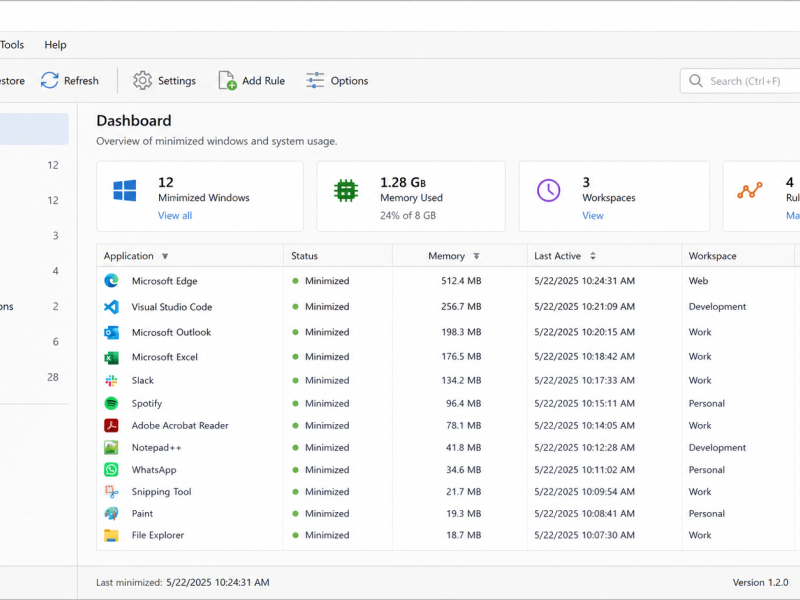Select the highlighted sidebar item at top
The height and width of the screenshot is (600, 800).
pyautogui.click(x=34, y=129)
